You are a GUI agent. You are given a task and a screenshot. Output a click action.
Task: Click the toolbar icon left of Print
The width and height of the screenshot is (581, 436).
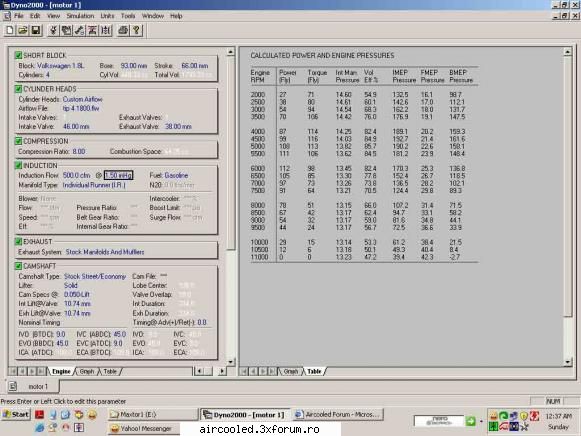pos(106,30)
